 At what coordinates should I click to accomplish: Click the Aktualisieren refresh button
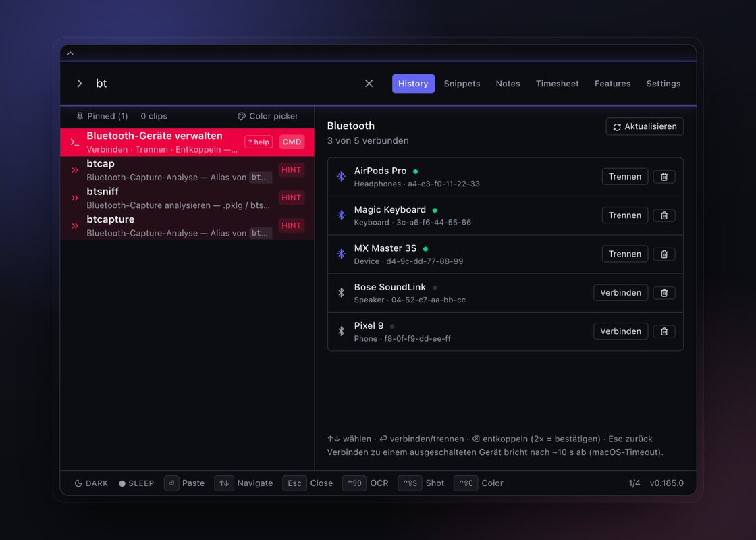645,126
